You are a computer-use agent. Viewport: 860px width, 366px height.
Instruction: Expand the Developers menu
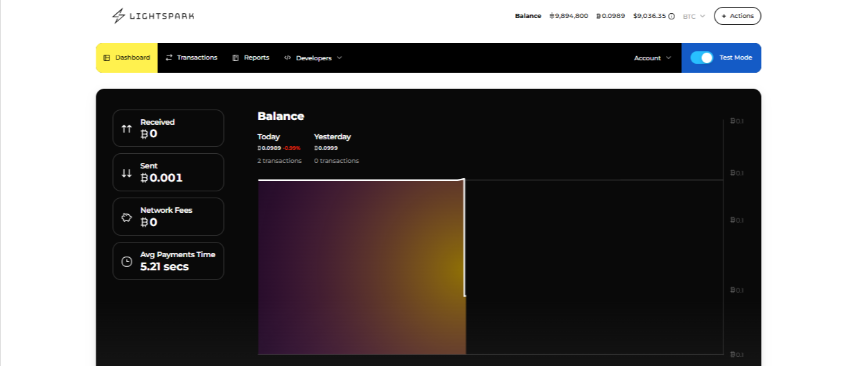coord(313,58)
